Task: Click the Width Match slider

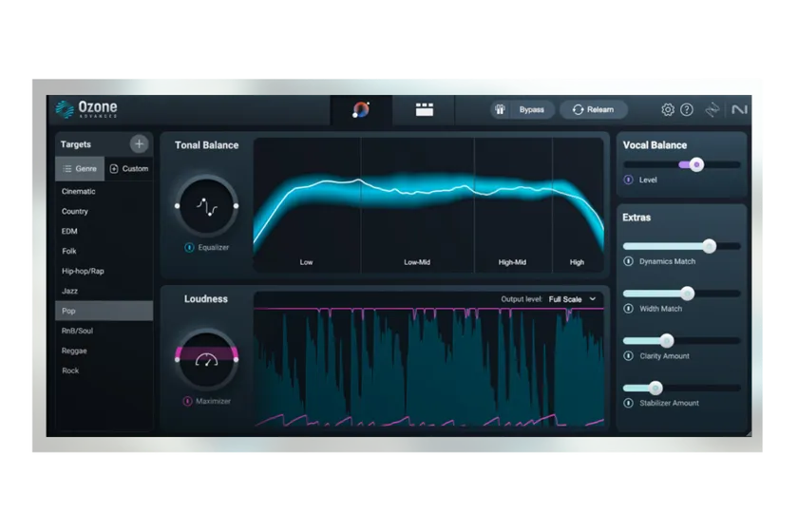Action: click(682, 294)
